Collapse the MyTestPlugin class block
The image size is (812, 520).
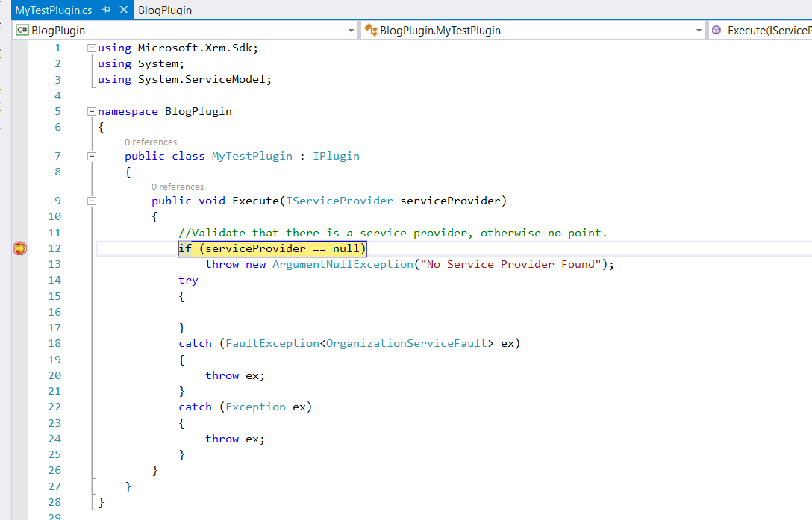point(92,156)
